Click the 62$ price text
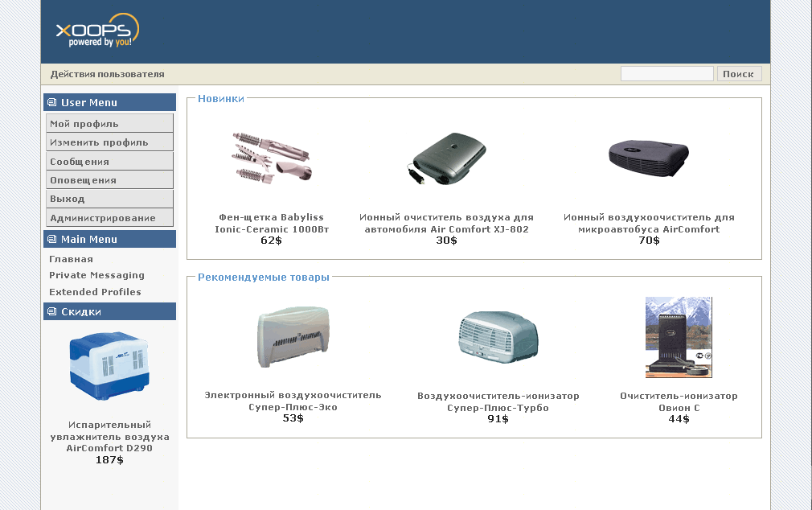 pos(272,240)
